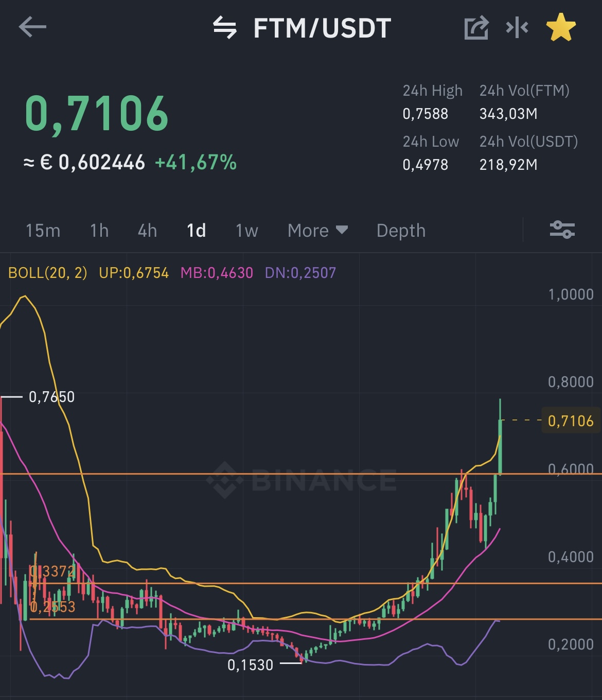Expand the More timeframes dropdown

[x=317, y=231]
